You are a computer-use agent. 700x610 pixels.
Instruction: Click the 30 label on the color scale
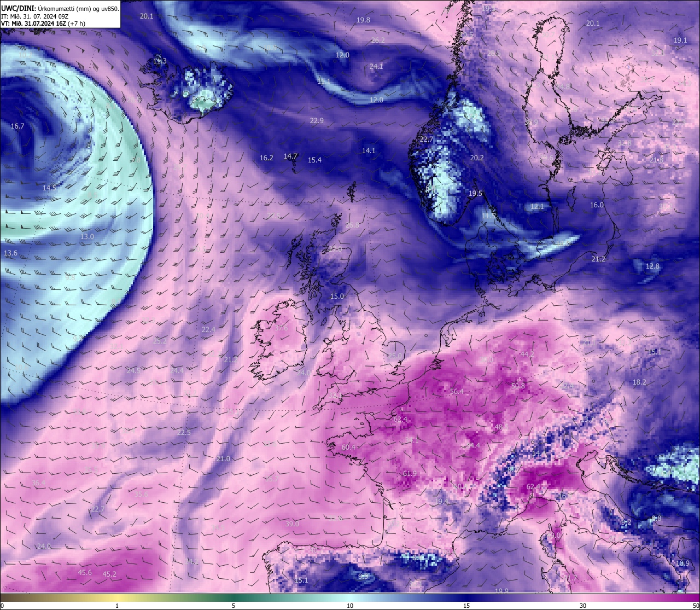[x=583, y=606]
